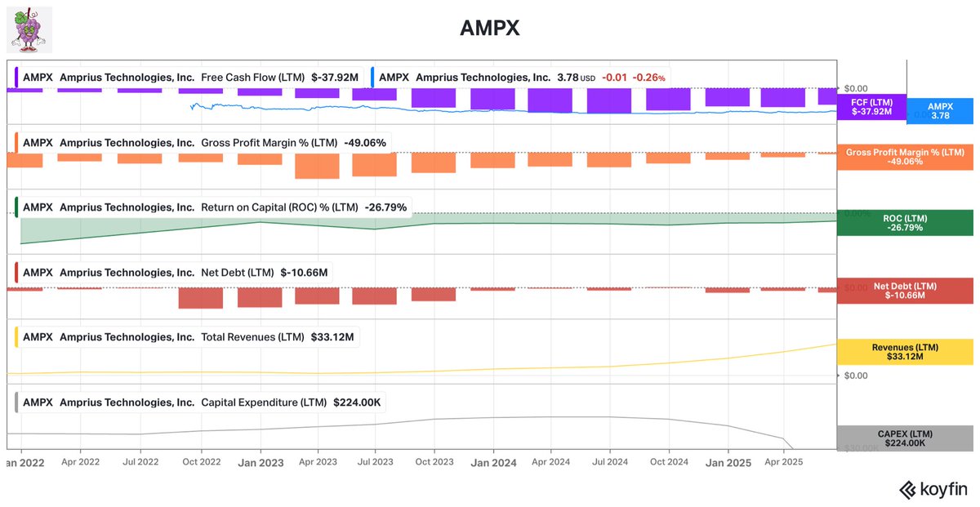980x507 pixels.
Task: Click the Jan 2024 date on time axis
Action: (x=494, y=462)
